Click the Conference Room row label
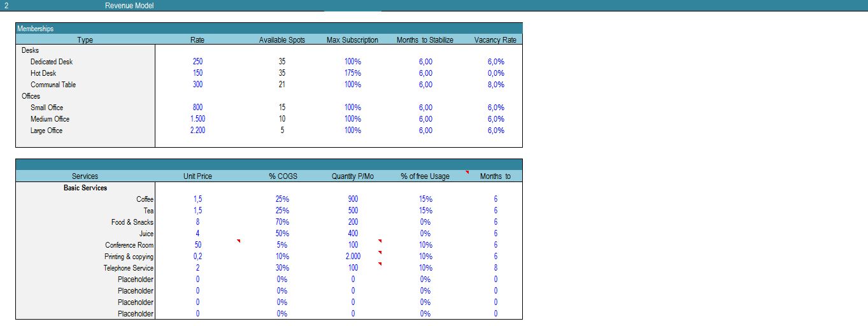 pyautogui.click(x=129, y=245)
